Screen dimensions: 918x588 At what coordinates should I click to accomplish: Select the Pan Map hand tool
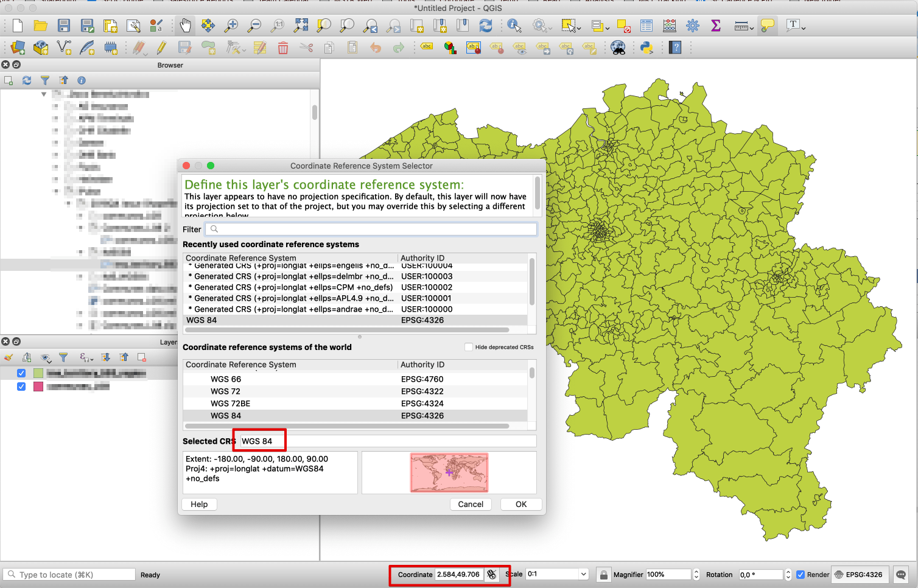(x=185, y=26)
